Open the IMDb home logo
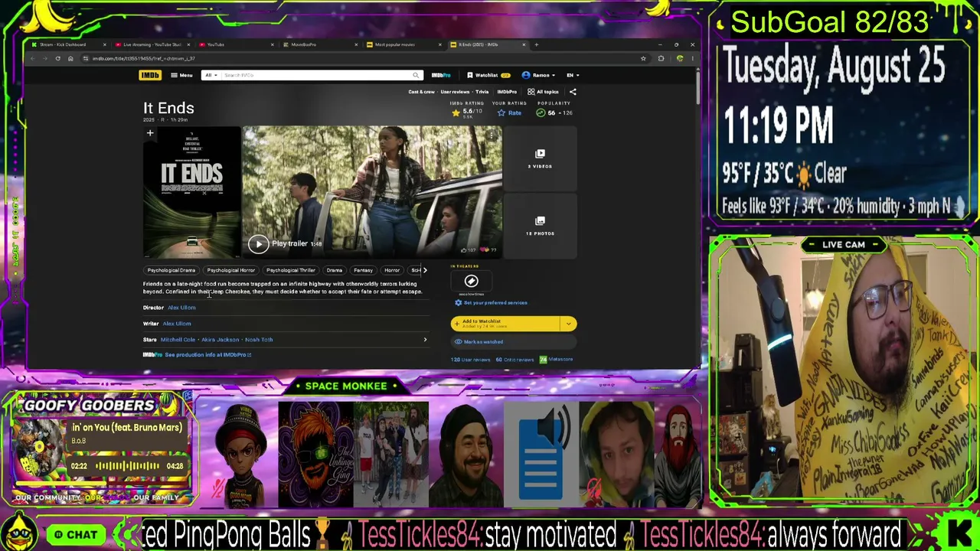Viewport: 980px width, 551px height. (x=150, y=75)
